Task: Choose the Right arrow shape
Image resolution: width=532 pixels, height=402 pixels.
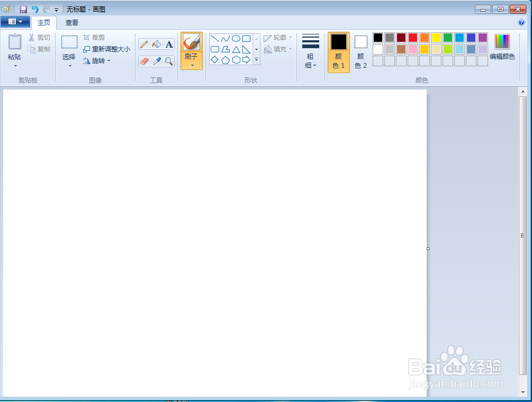Action: (247, 60)
